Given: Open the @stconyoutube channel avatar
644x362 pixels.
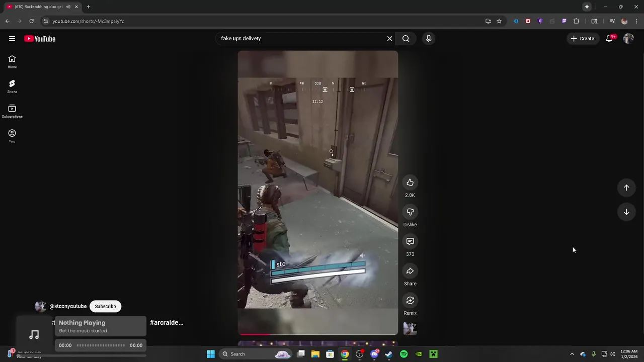Looking at the screenshot, I should [40, 306].
